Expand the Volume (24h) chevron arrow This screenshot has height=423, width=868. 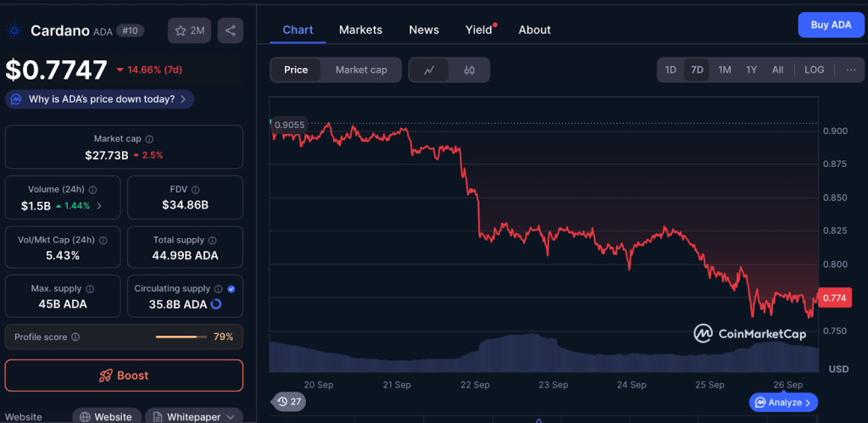99,206
